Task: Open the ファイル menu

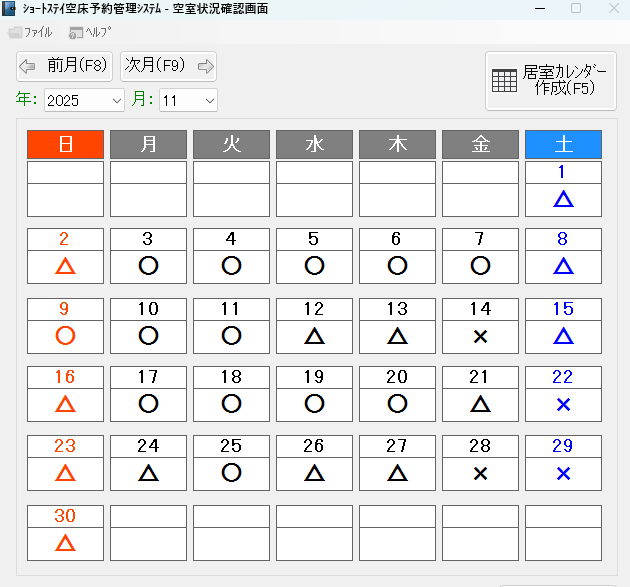Action: 30,32
